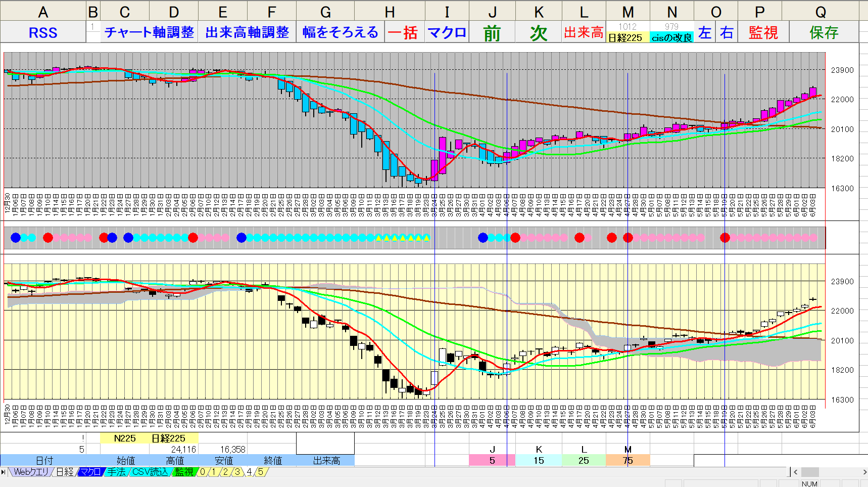Switch to the 日経 sheet tab
Screen dimensions: 868x487
click(x=65, y=472)
